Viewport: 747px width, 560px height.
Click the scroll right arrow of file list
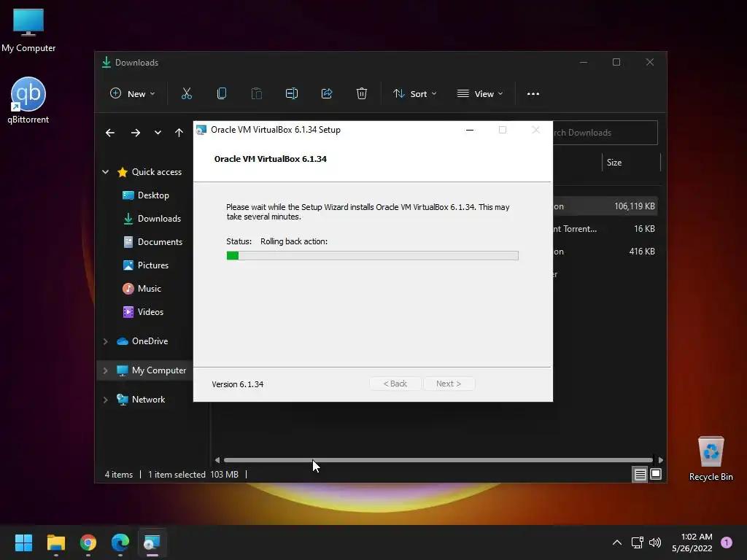click(x=660, y=460)
